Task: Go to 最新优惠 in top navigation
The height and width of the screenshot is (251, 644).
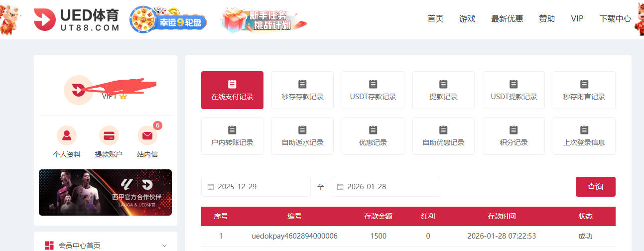Action: [507, 19]
